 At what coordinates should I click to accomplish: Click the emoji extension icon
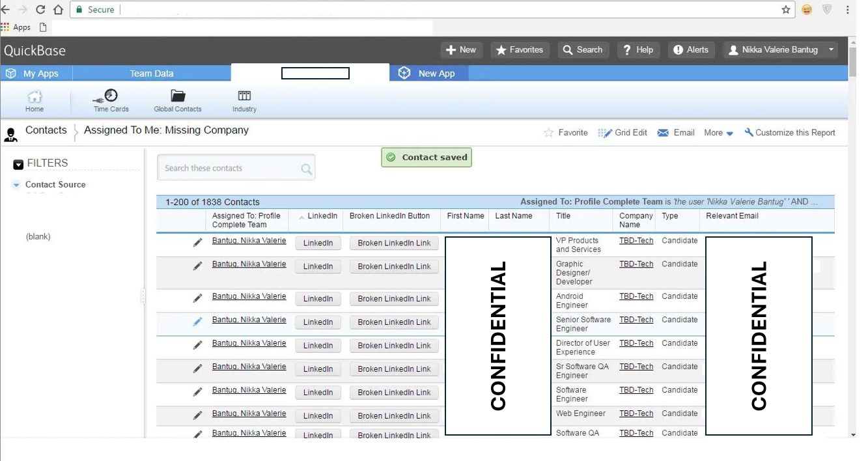click(807, 10)
